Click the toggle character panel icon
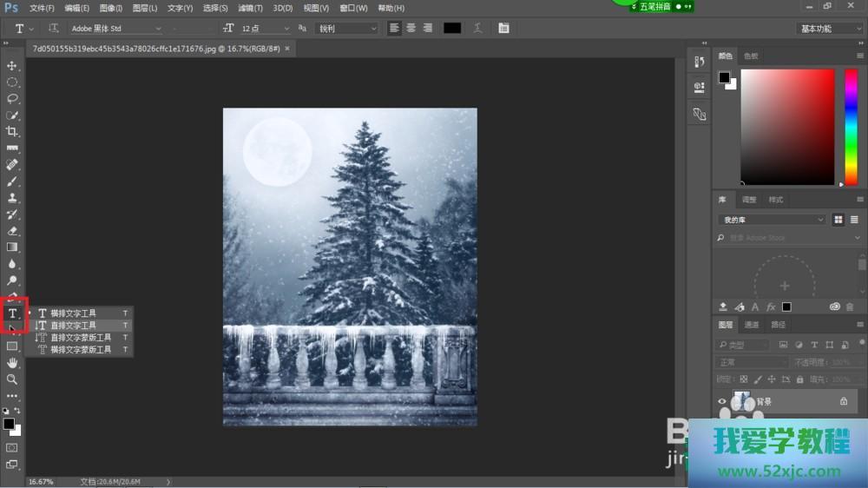Image resolution: width=868 pixels, height=488 pixels. point(503,28)
